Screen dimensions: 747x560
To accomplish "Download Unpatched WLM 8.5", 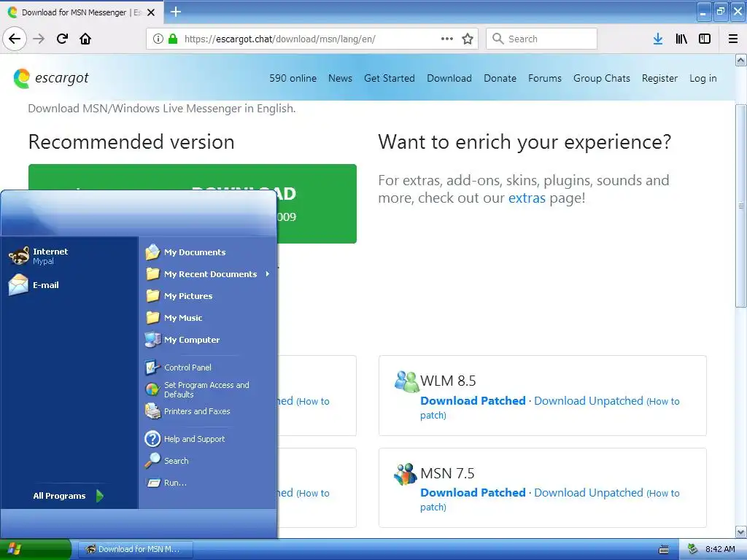I will click(x=589, y=400).
